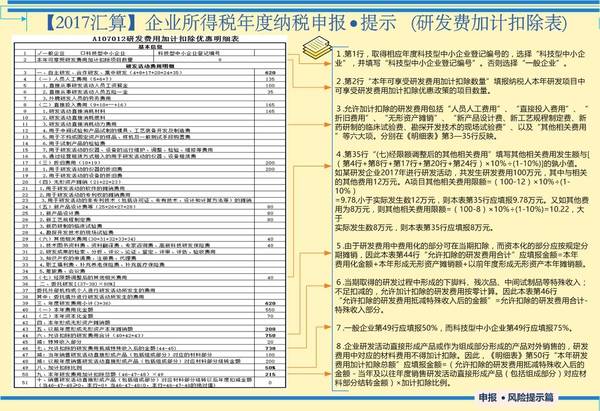Click the 研发活动费用明细 section header

point(150,66)
